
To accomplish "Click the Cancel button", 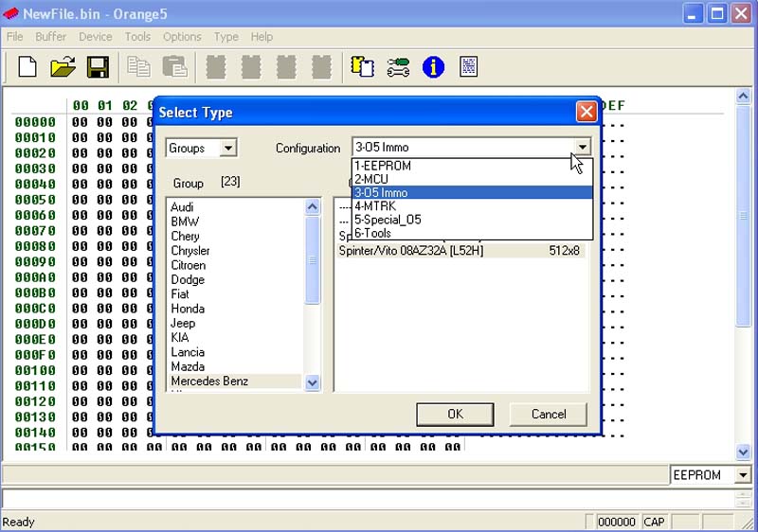I will point(549,415).
